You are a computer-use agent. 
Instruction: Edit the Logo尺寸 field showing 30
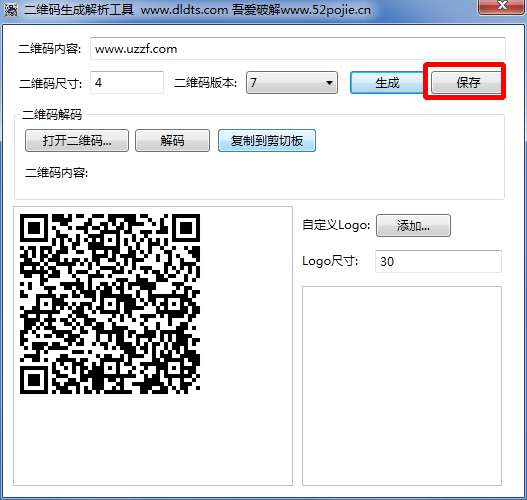click(438, 261)
